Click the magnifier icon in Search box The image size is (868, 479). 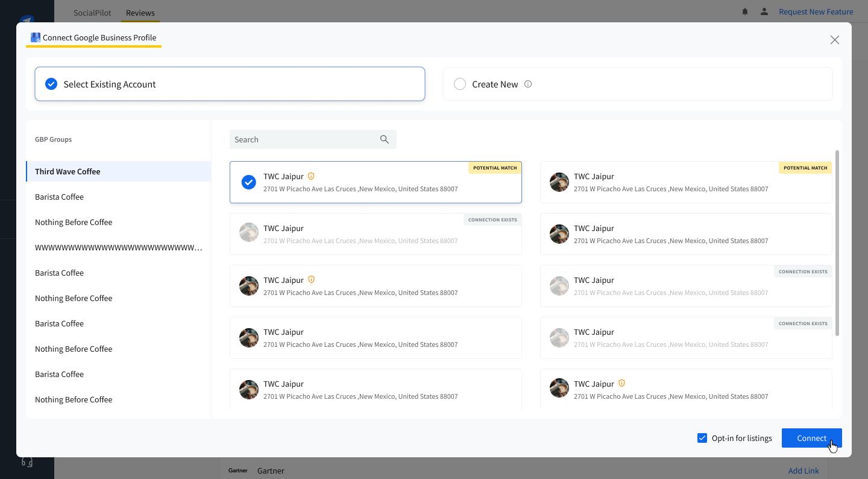[x=385, y=139]
